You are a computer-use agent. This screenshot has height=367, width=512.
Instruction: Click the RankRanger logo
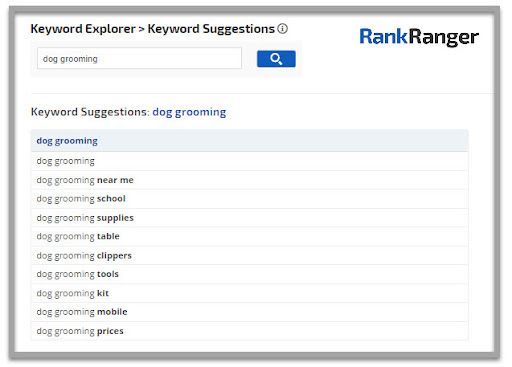coord(419,37)
